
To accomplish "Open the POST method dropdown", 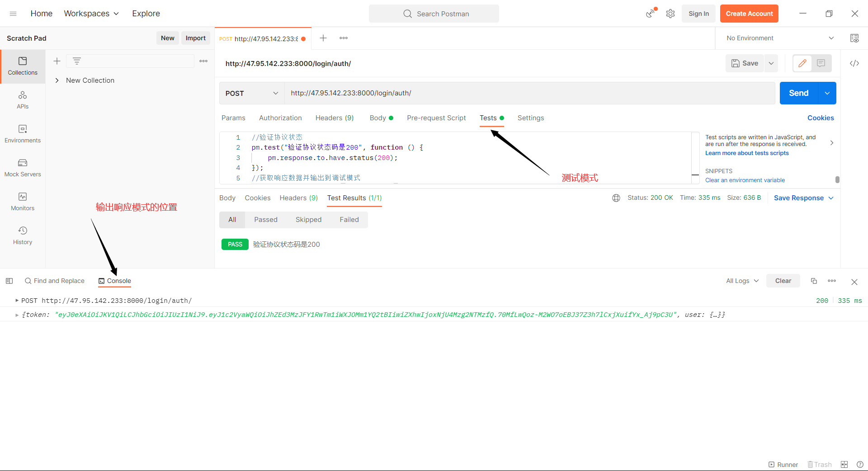I will coord(252,93).
